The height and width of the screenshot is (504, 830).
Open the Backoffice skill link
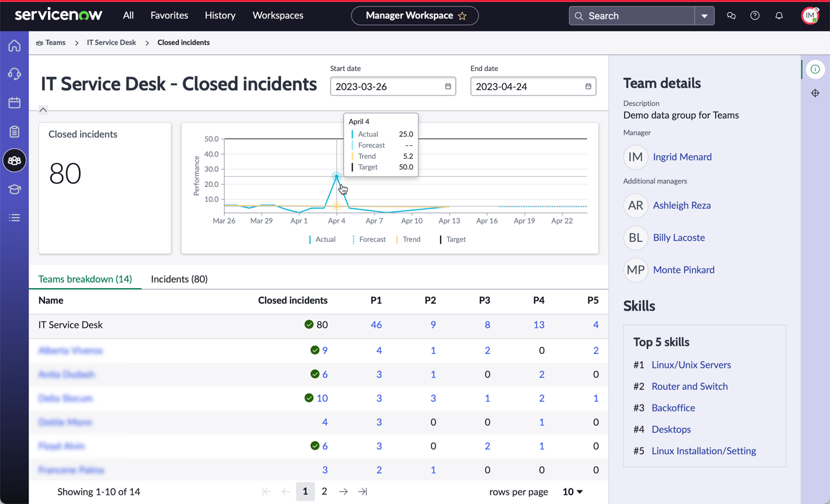(x=673, y=408)
